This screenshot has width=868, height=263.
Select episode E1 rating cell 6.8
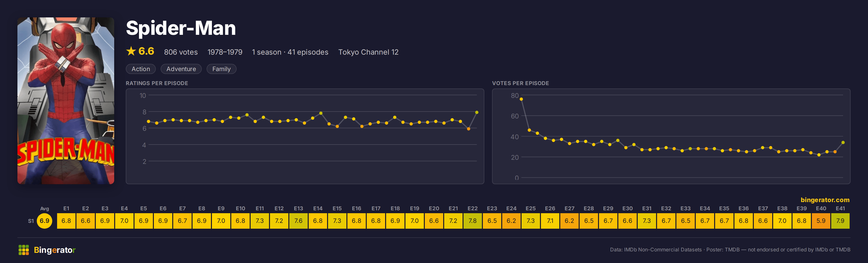(66, 221)
